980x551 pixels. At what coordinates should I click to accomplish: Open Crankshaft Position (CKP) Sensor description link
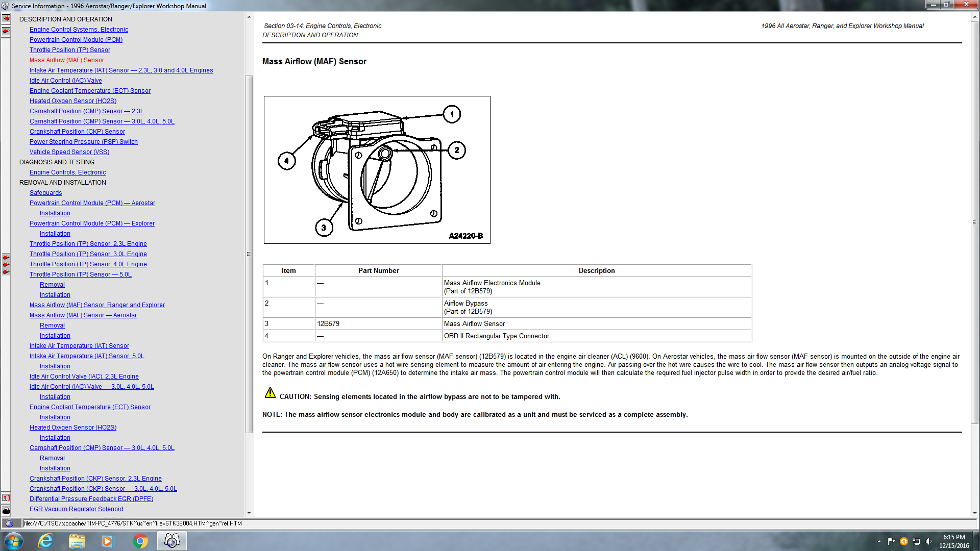point(77,132)
